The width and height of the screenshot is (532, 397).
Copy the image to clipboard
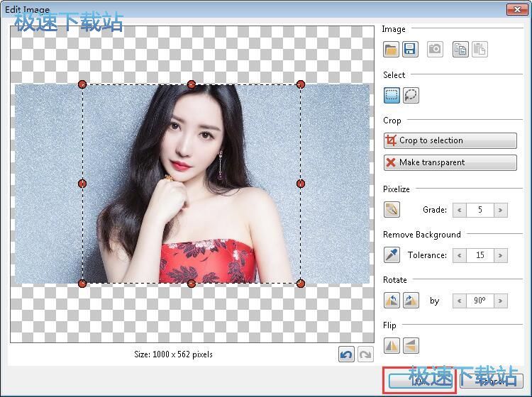click(x=460, y=50)
